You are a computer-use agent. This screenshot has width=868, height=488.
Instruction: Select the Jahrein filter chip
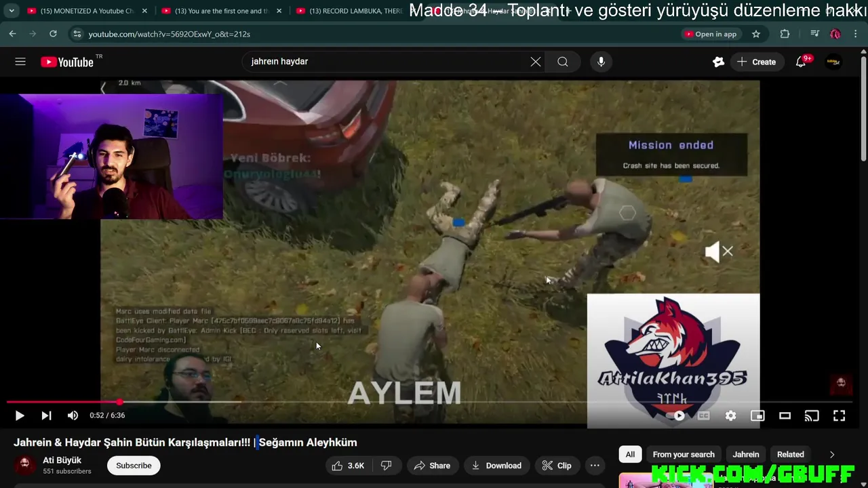(746, 455)
